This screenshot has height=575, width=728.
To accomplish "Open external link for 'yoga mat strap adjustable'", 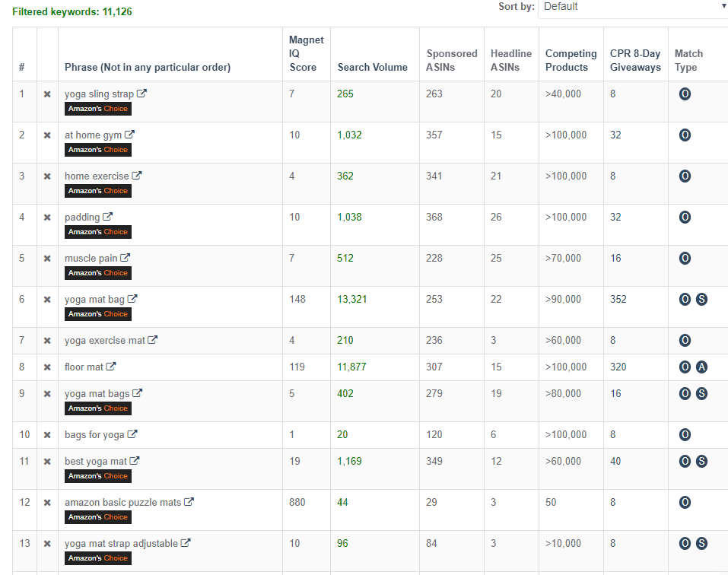I will [x=186, y=543].
